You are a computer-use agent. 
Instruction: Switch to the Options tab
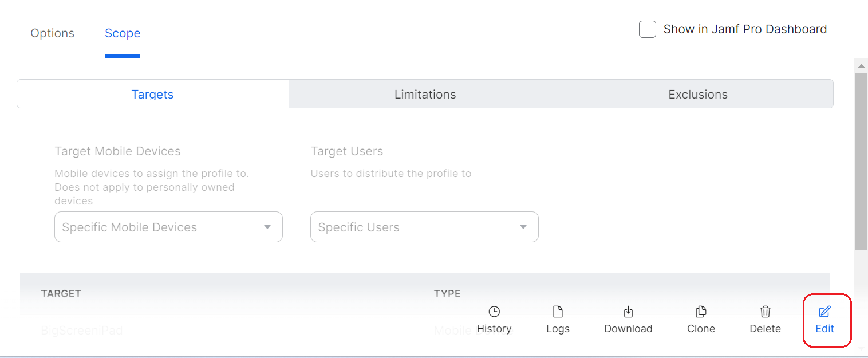tap(53, 33)
